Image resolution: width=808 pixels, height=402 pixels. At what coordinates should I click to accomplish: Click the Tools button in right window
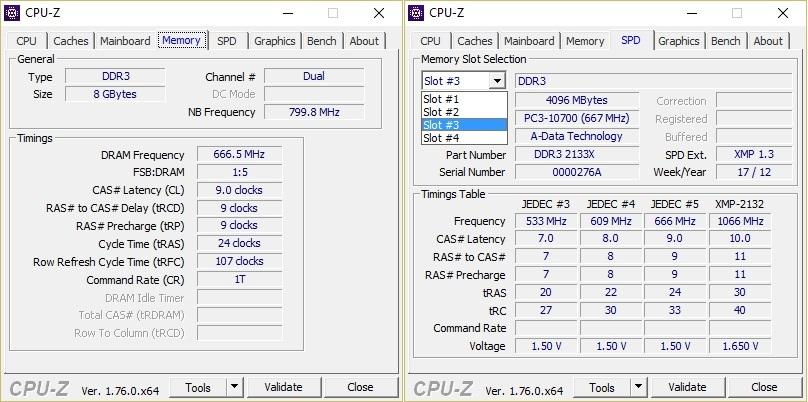(x=602, y=387)
